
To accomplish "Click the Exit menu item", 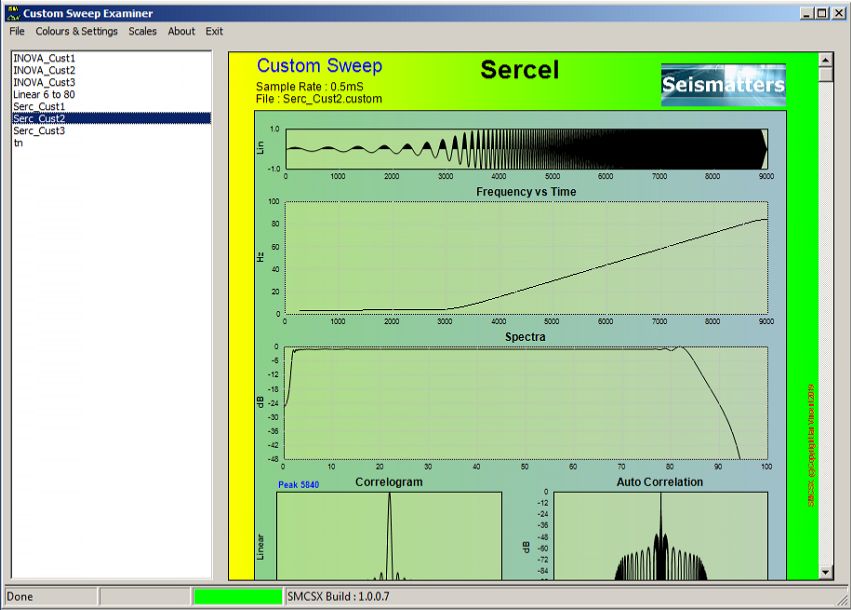I will point(214,31).
